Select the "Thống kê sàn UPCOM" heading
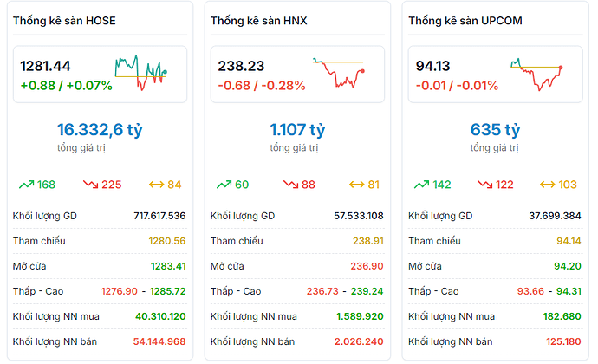This screenshot has width=598, height=364. click(x=466, y=20)
